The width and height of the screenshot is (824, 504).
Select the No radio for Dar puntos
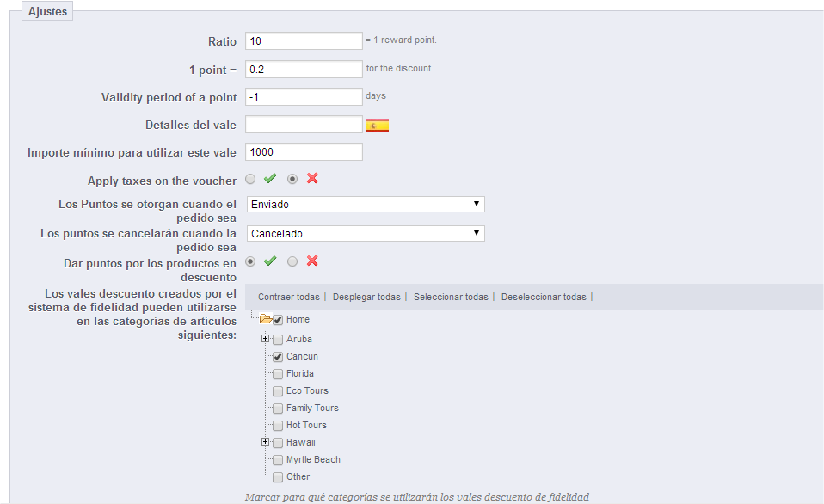point(292,261)
